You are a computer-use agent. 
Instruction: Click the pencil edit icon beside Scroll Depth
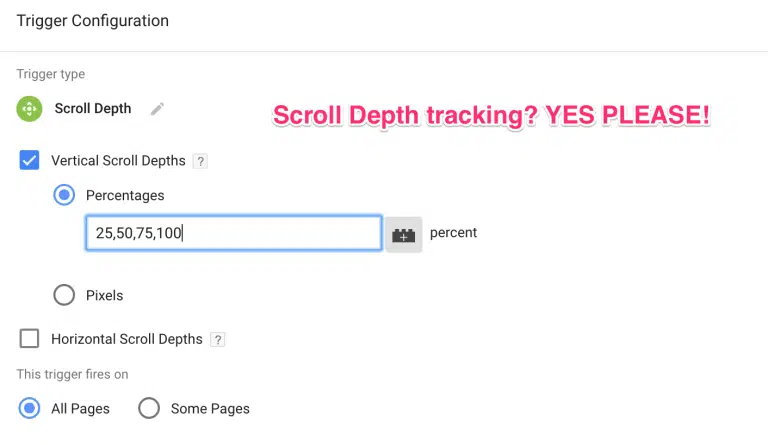[157, 109]
